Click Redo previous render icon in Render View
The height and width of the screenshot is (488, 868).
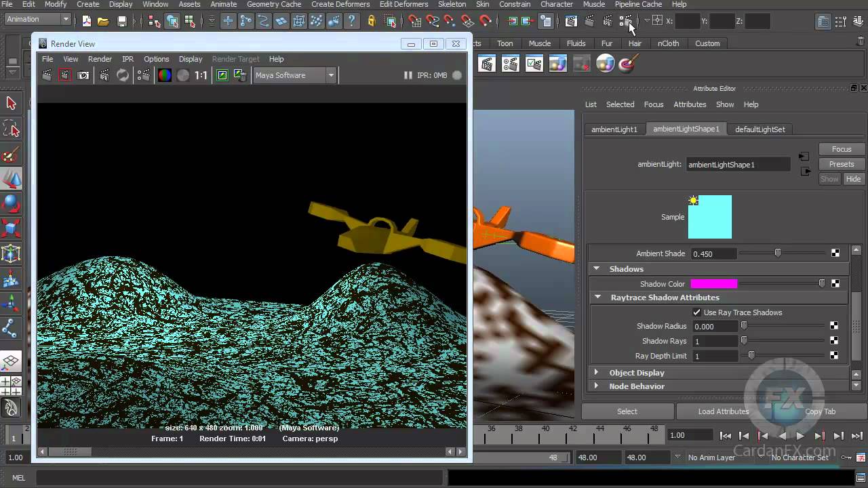point(47,75)
